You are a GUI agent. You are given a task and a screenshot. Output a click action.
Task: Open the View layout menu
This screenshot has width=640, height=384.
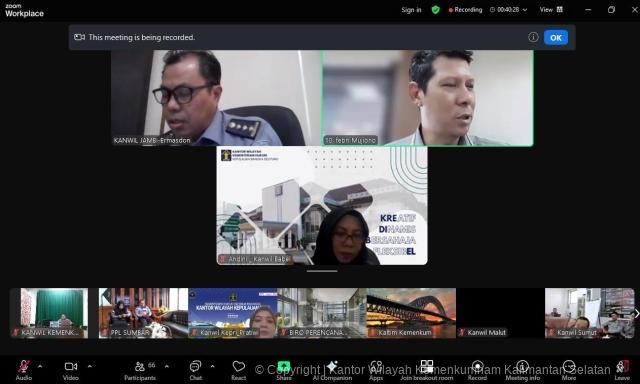click(x=551, y=9)
